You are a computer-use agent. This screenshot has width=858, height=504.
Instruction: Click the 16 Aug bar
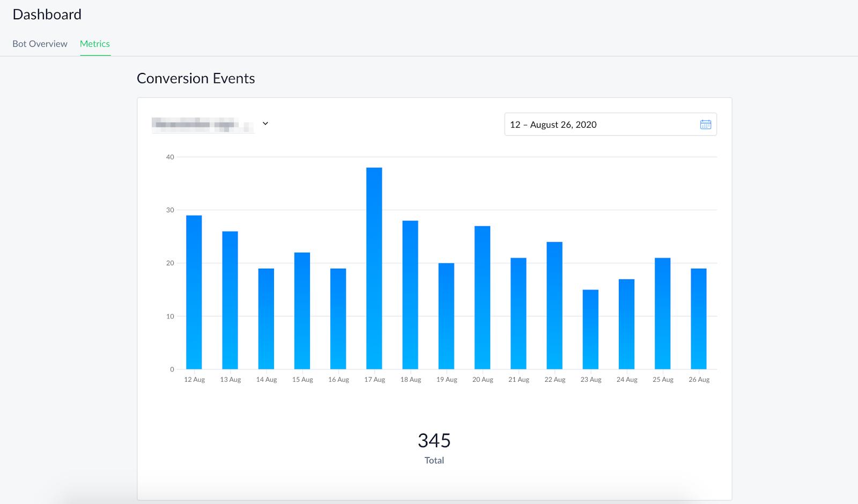(x=338, y=319)
